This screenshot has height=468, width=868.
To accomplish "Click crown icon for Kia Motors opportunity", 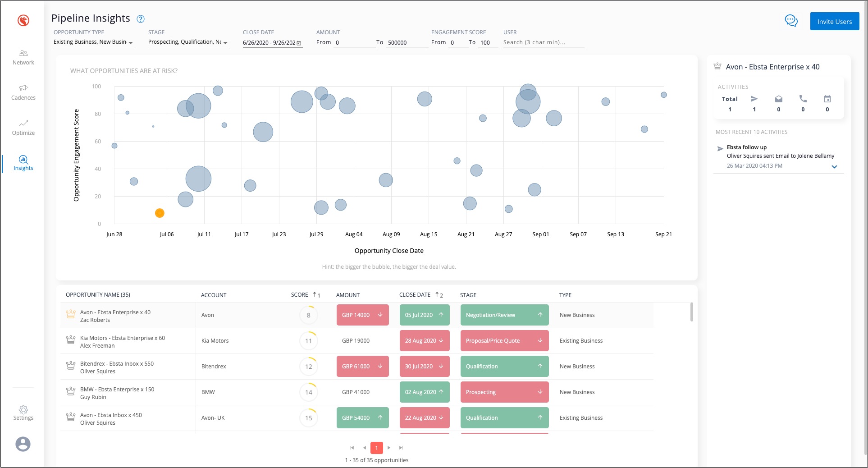I will (71, 340).
